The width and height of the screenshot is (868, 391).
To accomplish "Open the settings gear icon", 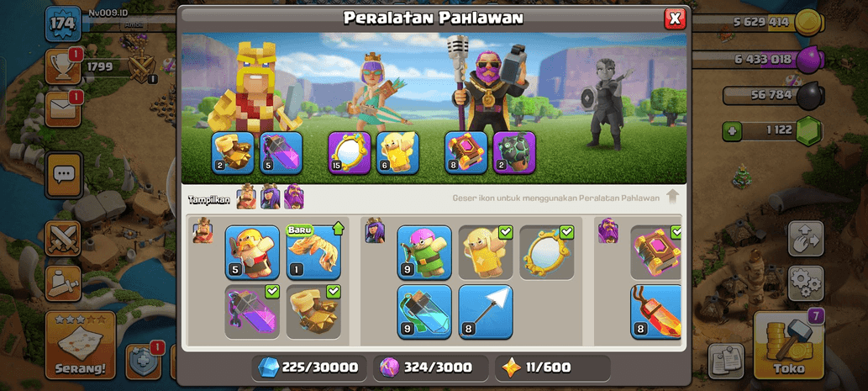I will click(806, 283).
